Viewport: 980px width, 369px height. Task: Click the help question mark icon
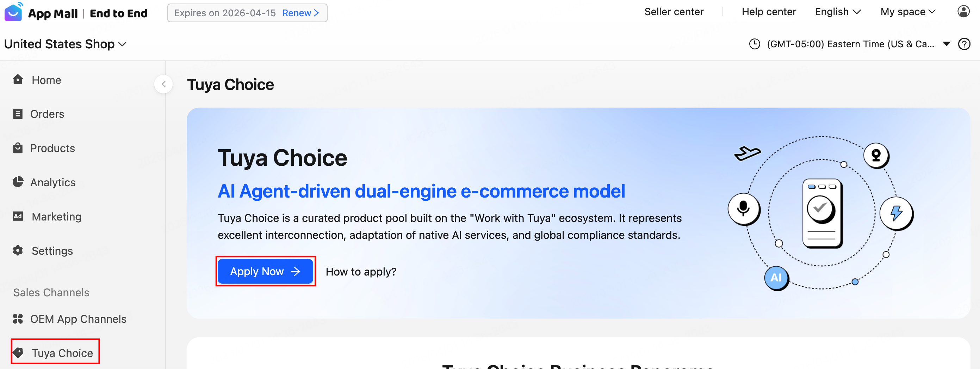point(964,44)
